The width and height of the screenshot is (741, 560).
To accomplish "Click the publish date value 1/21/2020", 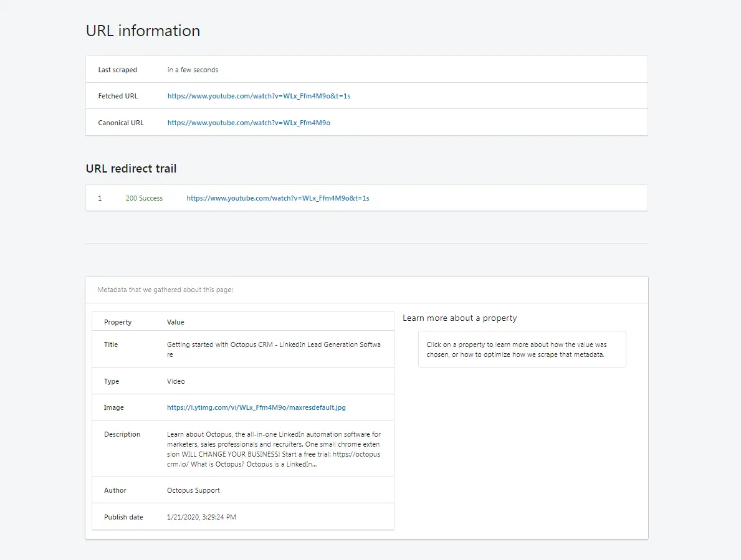I will coord(201,517).
